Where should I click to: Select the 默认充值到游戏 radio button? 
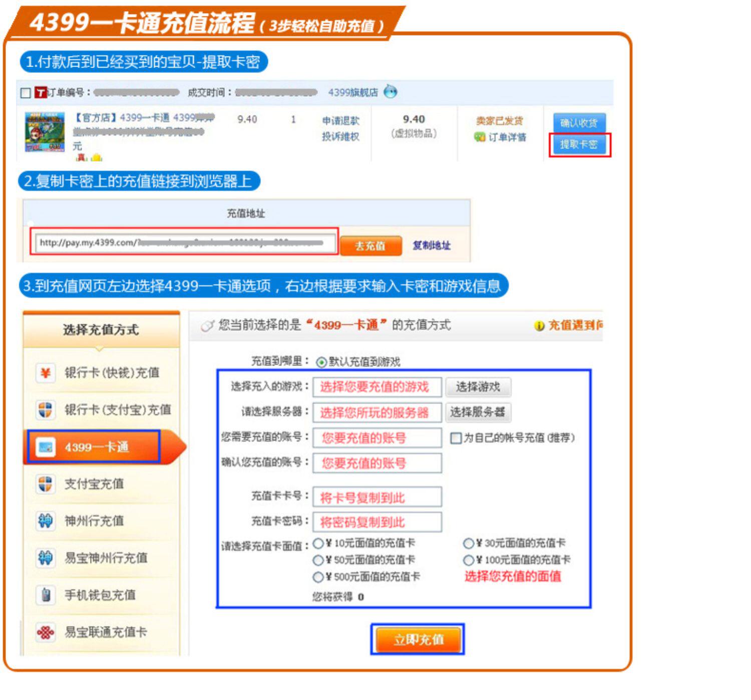321,362
